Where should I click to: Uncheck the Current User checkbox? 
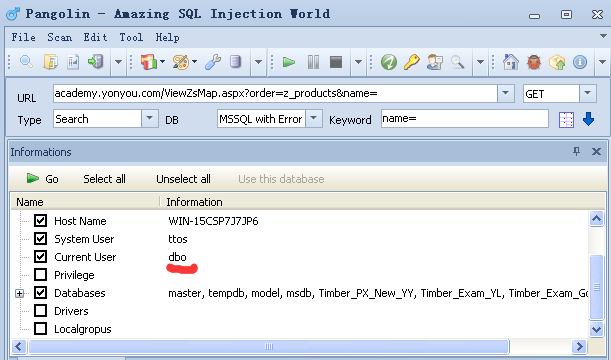[x=41, y=256]
